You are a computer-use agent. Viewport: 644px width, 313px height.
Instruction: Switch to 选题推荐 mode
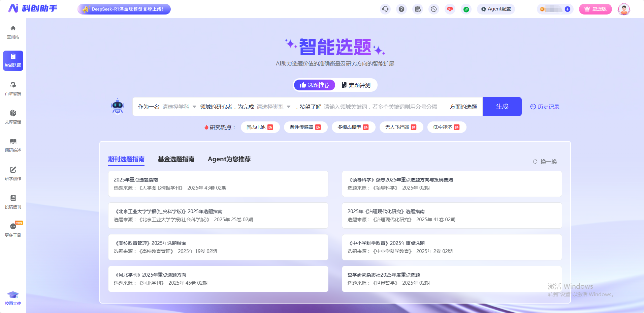coord(315,85)
